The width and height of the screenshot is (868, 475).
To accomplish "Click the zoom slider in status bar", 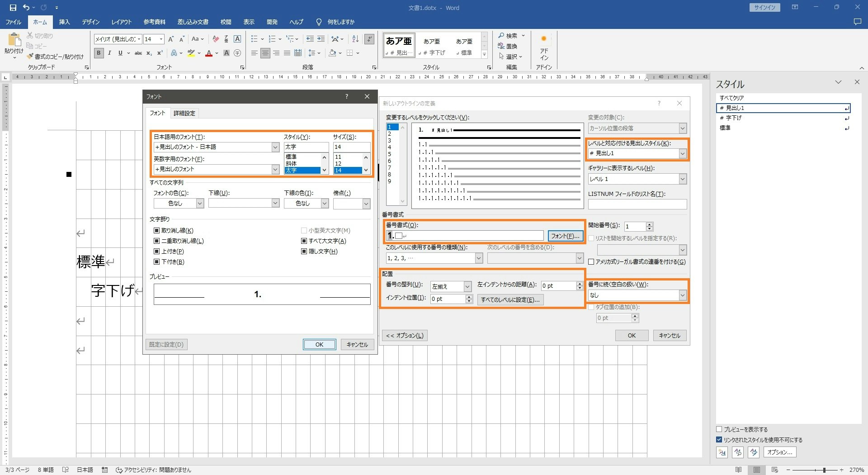I will [x=824, y=470].
